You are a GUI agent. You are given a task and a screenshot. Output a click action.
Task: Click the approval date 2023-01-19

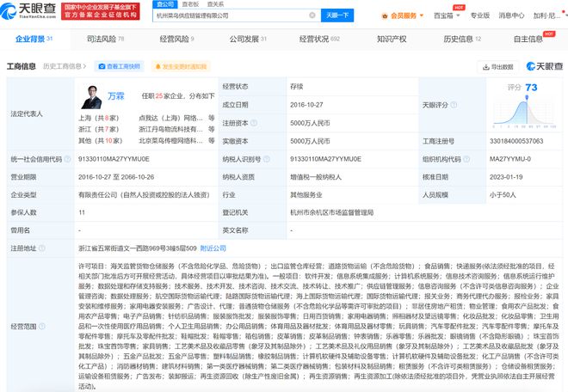pyautogui.click(x=506, y=177)
